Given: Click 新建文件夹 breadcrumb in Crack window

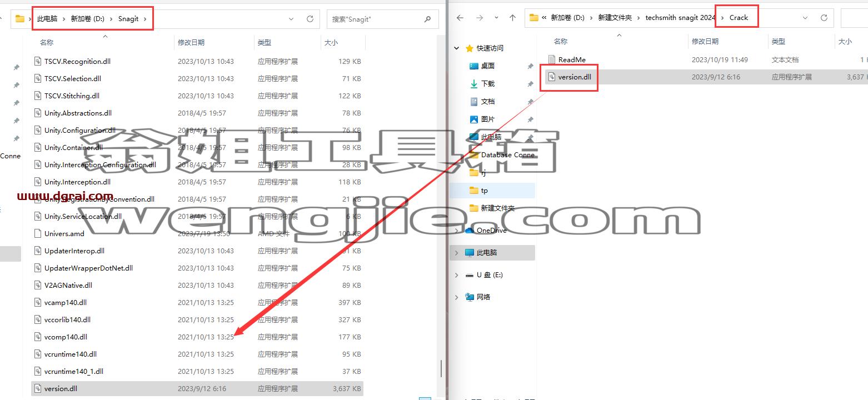Looking at the screenshot, I should coord(615,18).
